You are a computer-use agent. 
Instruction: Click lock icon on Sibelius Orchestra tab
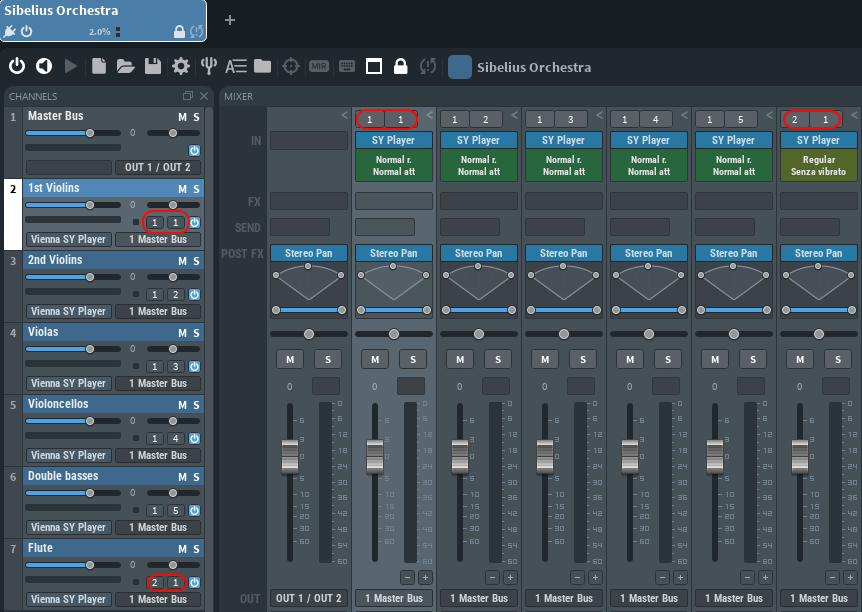point(179,31)
